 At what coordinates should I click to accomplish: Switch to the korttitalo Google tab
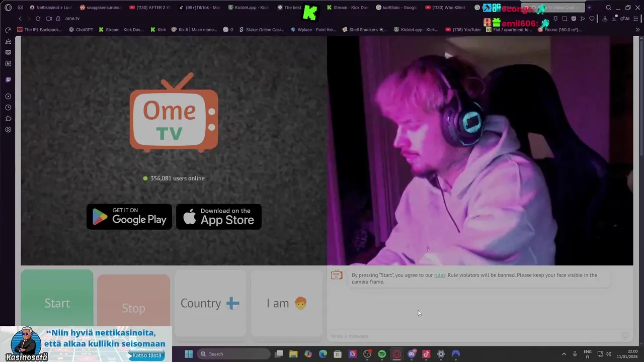(x=397, y=8)
